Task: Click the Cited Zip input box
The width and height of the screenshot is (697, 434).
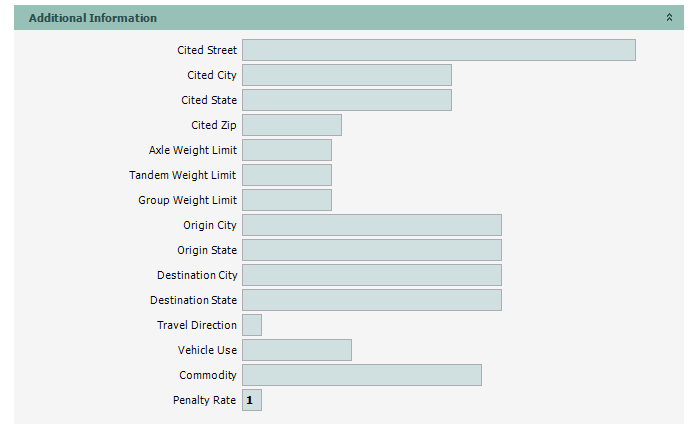Action: [291, 125]
